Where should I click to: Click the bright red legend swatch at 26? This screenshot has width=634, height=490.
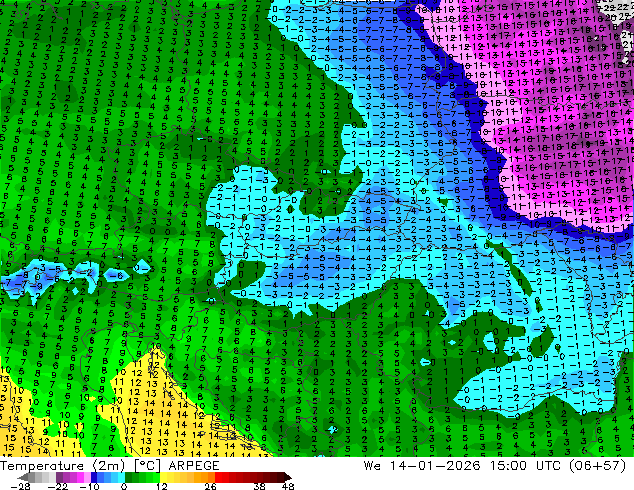pos(218,477)
